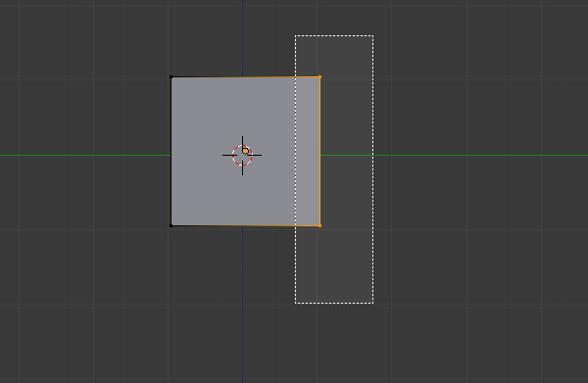The height and width of the screenshot is (383, 588).
Task: Click the orange object origin dot
Action: [245, 151]
